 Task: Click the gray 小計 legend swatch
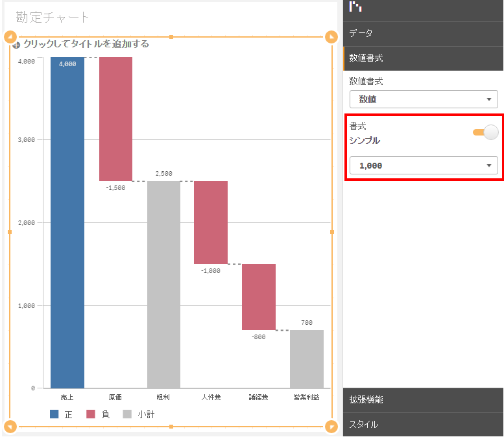pos(127,414)
